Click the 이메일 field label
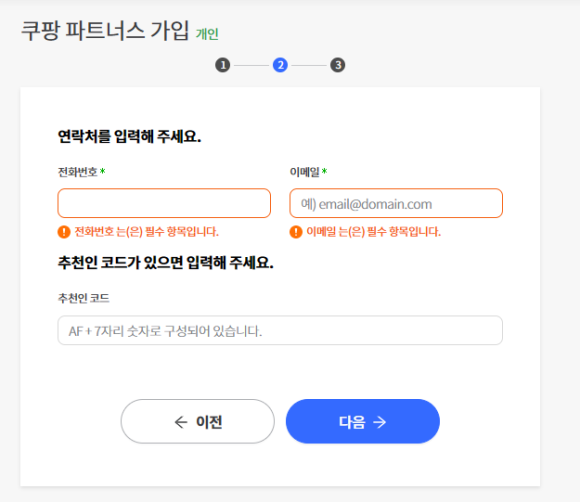The image size is (580, 502). pos(304,172)
